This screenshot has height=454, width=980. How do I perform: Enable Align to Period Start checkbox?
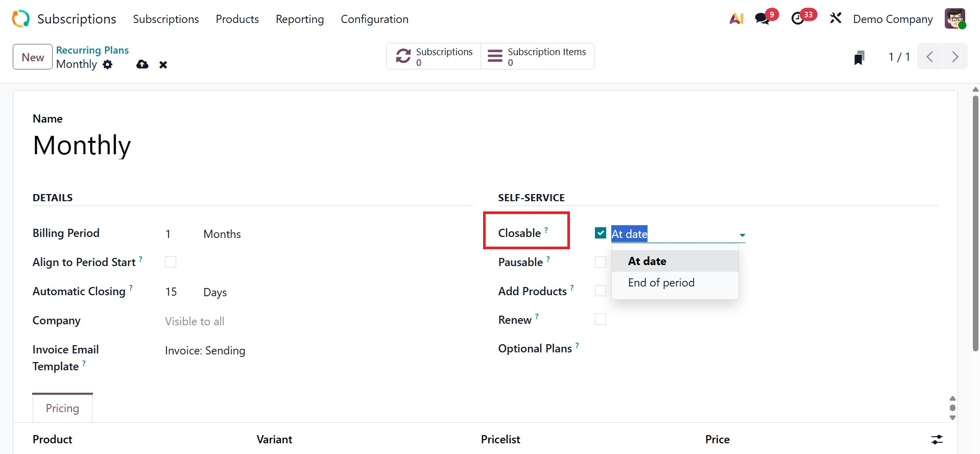pyautogui.click(x=171, y=262)
